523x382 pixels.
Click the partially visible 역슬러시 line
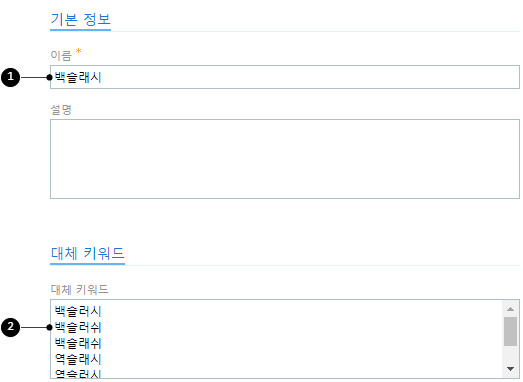click(78, 374)
